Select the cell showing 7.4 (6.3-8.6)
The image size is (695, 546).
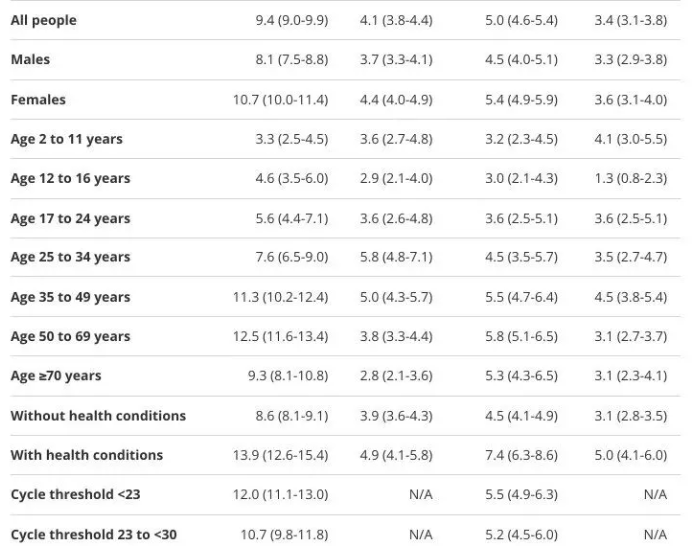tap(521, 455)
